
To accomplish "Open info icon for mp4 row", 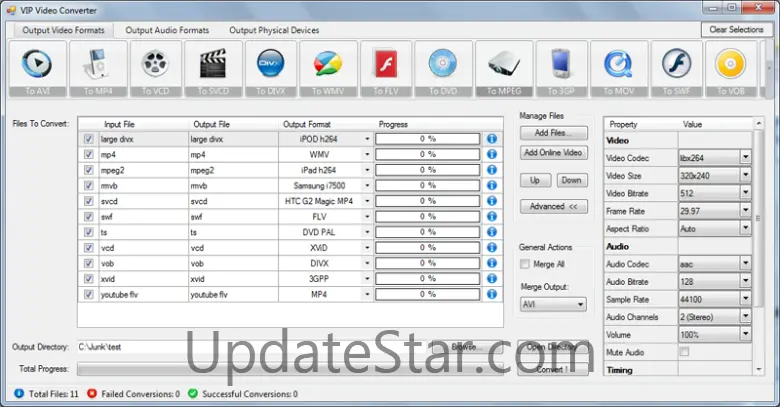I will coord(491,154).
